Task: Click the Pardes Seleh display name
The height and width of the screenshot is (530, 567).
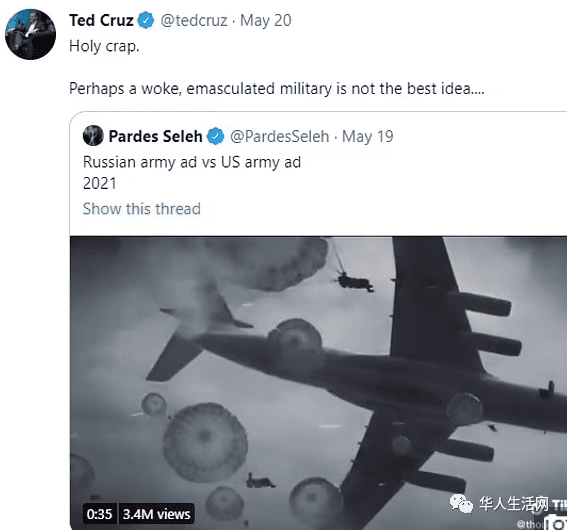Action: pyautogui.click(x=155, y=136)
